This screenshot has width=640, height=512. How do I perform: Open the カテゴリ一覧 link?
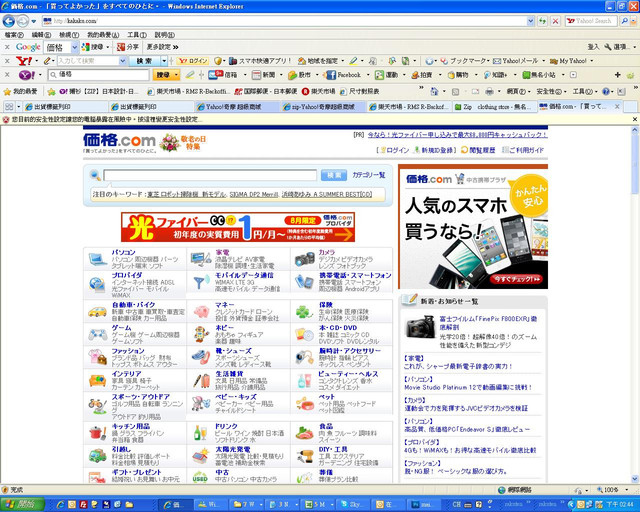(369, 175)
